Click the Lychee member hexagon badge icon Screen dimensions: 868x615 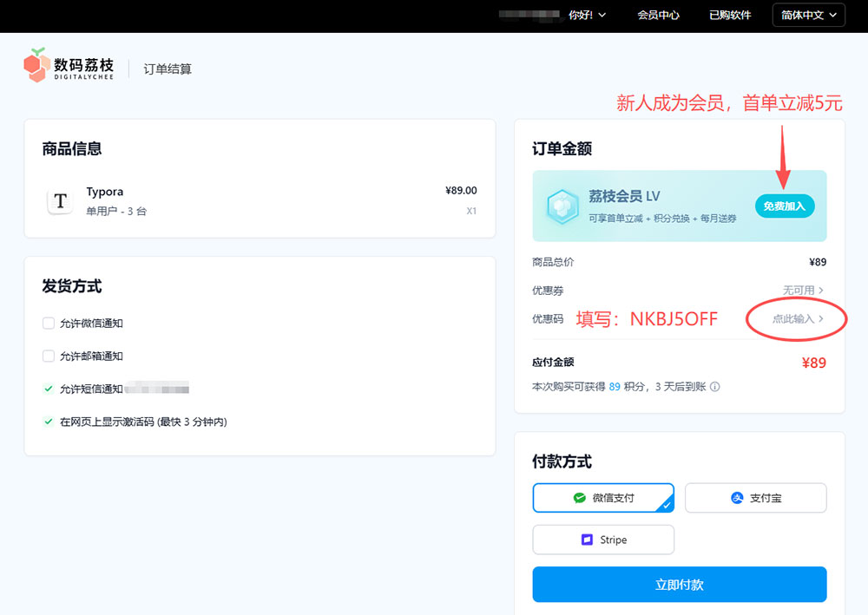tap(562, 206)
